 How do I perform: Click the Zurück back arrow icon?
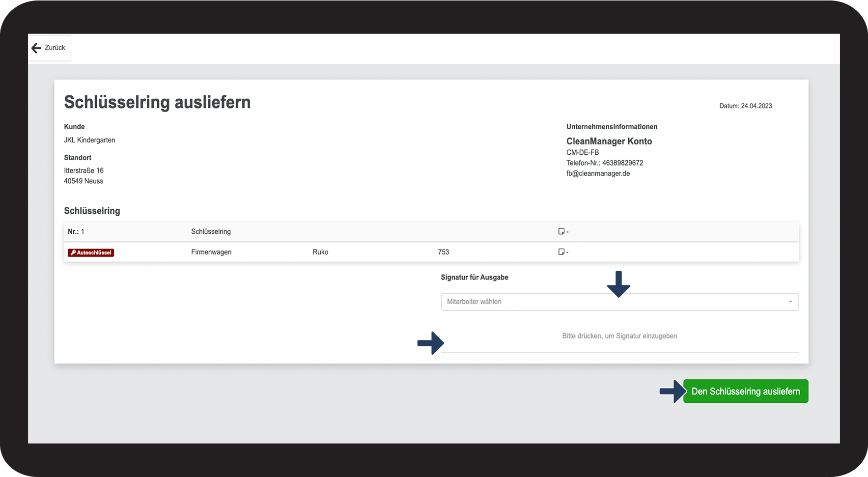[36, 48]
